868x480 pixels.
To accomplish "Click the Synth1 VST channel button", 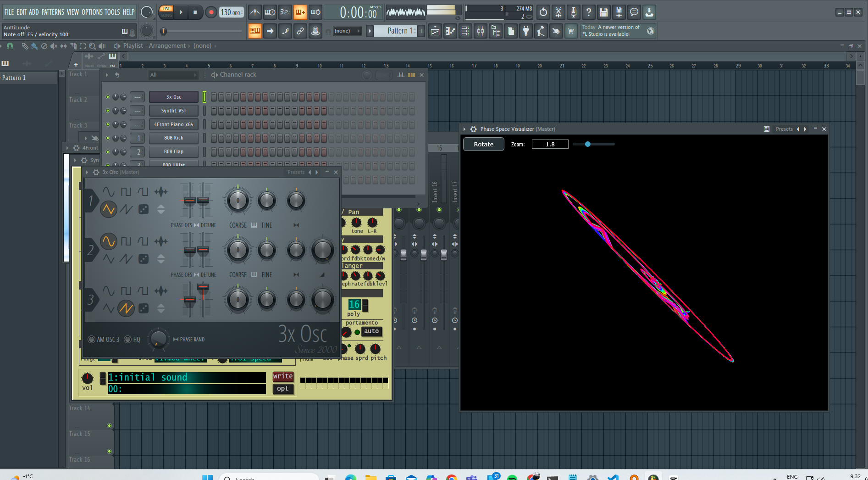I will [x=174, y=111].
